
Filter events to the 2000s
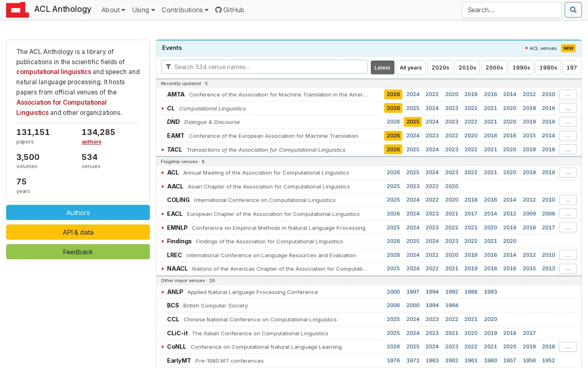[494, 67]
